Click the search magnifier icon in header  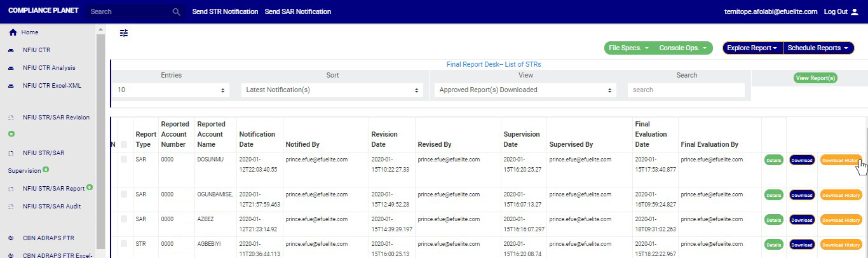tap(177, 11)
